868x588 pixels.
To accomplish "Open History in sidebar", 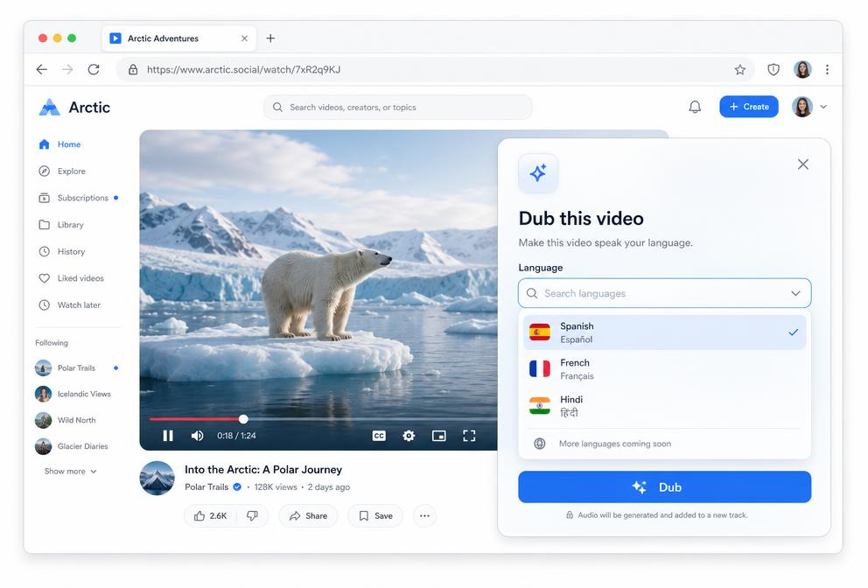I will point(62,251).
